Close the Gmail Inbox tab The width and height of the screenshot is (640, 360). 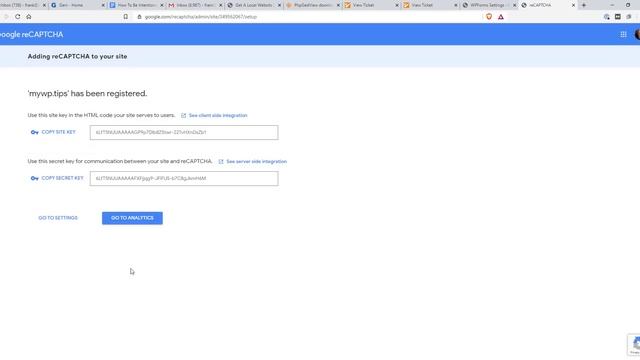221,5
